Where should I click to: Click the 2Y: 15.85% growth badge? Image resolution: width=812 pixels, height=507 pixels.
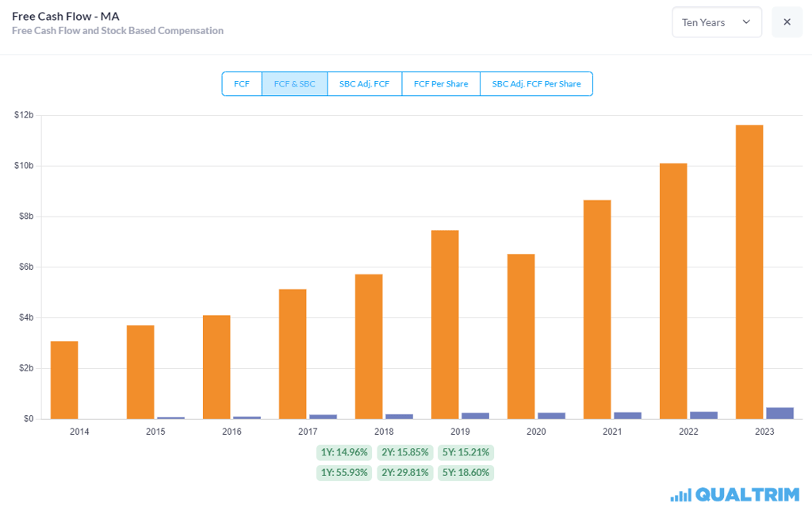point(404,452)
